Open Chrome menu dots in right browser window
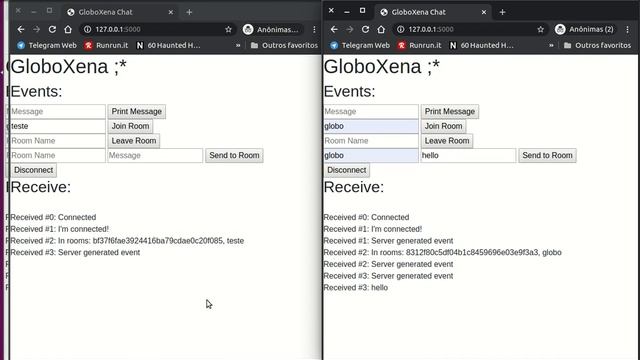 point(628,29)
